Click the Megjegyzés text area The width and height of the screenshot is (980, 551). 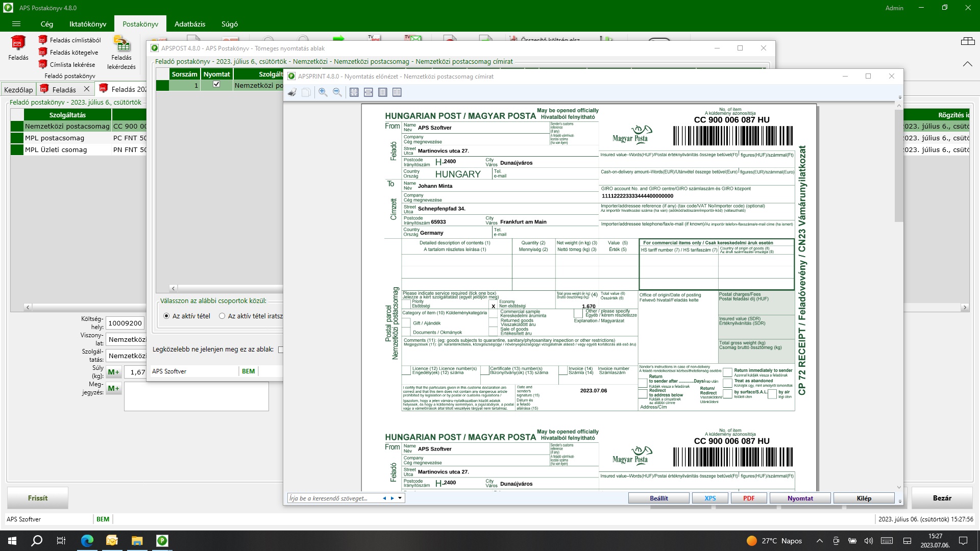(196, 396)
